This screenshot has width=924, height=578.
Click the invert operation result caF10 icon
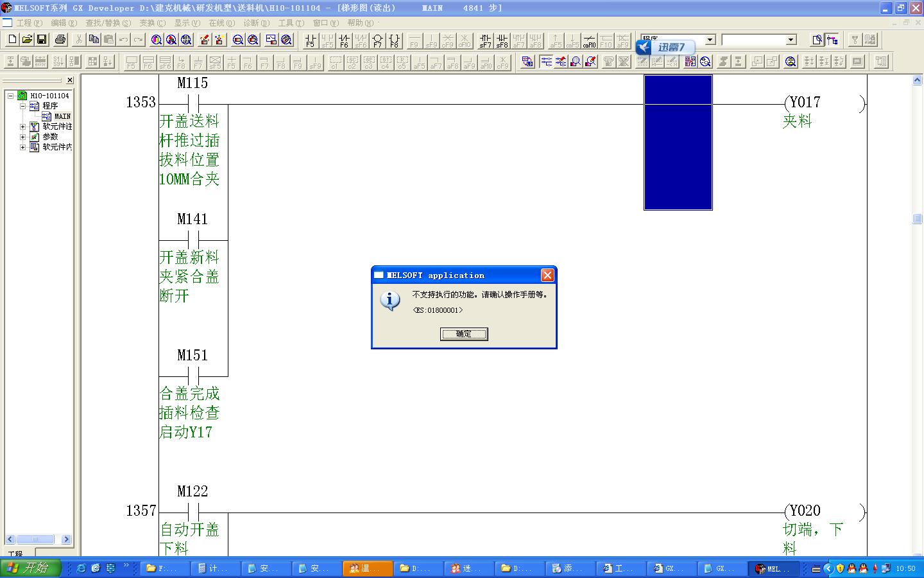589,40
